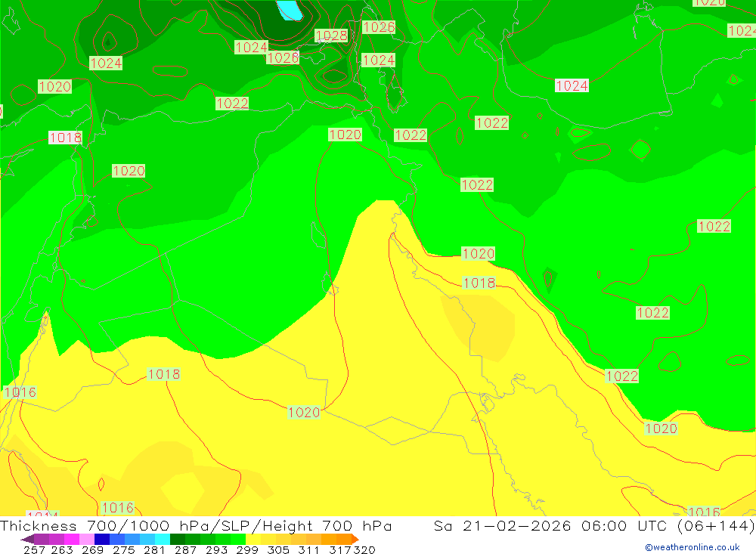Click the 320 value under the legend

coord(364,549)
